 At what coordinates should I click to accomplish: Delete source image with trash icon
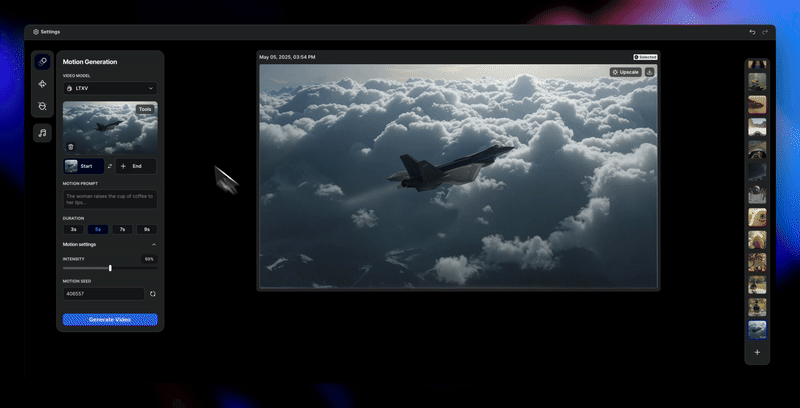pos(70,147)
